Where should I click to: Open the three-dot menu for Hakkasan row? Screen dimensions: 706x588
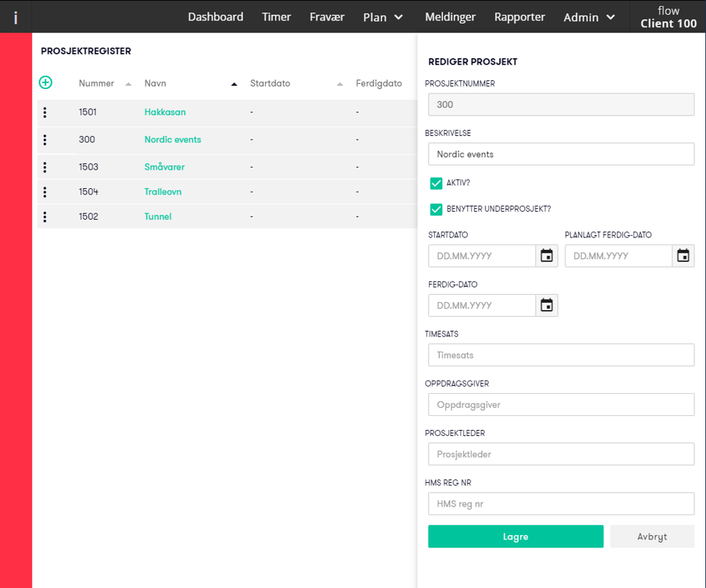[x=45, y=112]
